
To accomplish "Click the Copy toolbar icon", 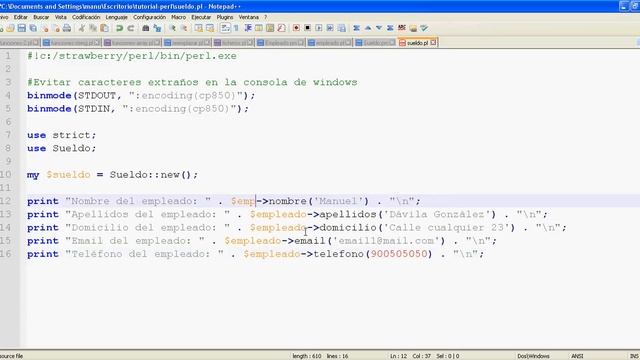I will pos(93,28).
